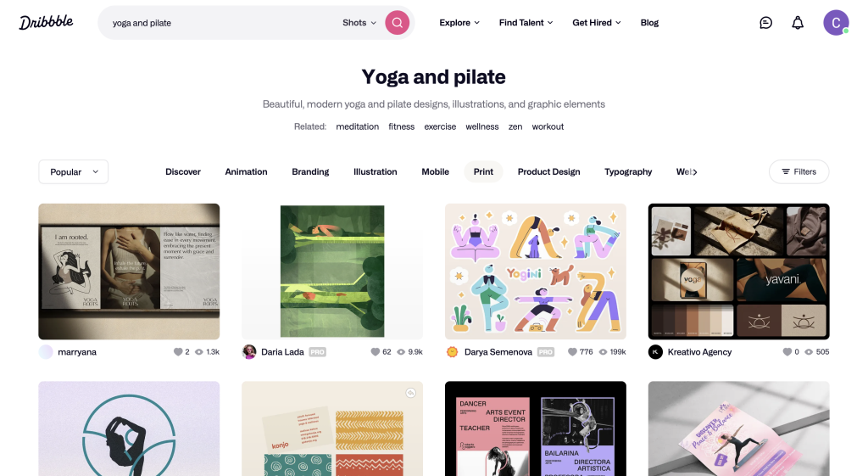Click the related tag meditation
The height and width of the screenshot is (476, 868).
coord(358,126)
